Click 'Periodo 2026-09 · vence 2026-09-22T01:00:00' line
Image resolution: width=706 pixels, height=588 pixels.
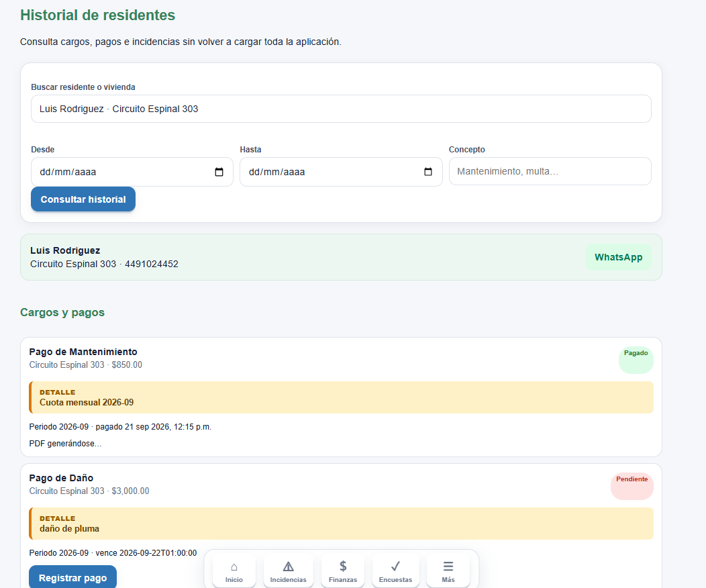[113, 553]
